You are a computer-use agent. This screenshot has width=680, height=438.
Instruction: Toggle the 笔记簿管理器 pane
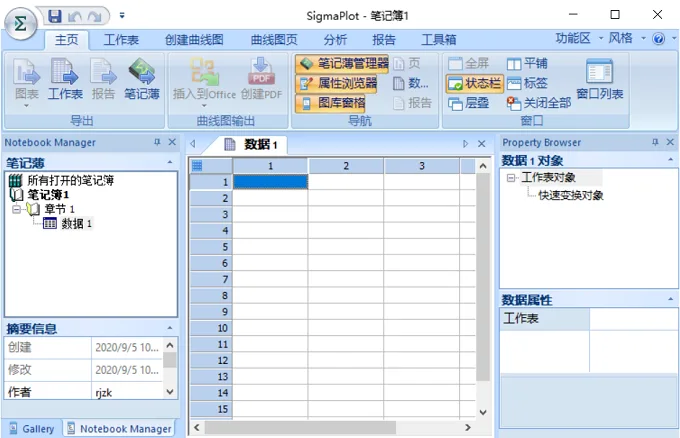coord(342,63)
